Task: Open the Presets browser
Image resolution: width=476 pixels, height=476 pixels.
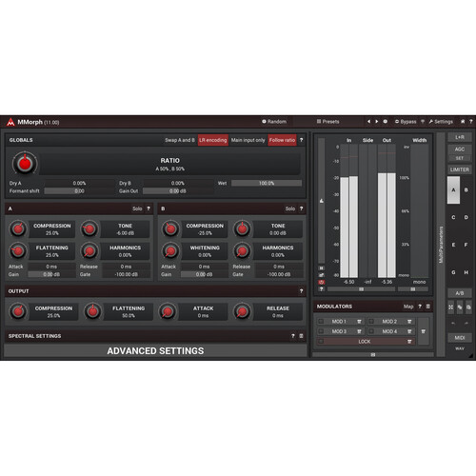Action: [x=328, y=122]
